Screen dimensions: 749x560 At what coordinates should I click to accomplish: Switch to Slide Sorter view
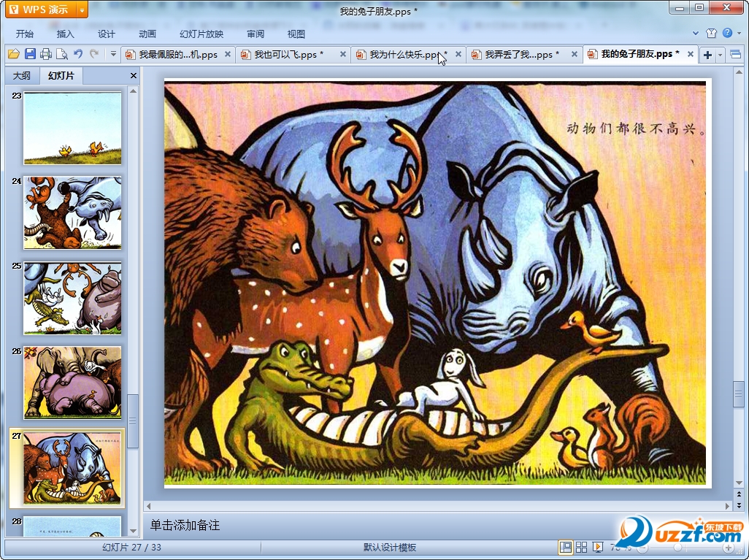coord(581,547)
